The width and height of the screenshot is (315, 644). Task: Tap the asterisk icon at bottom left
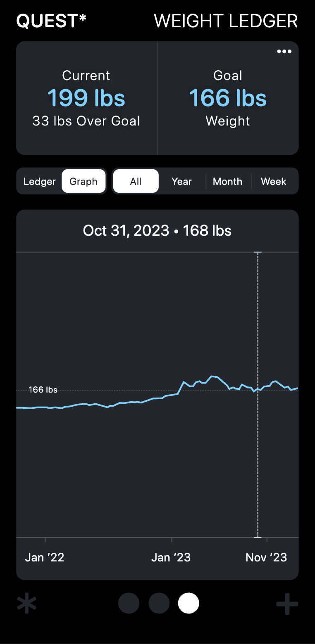click(27, 604)
